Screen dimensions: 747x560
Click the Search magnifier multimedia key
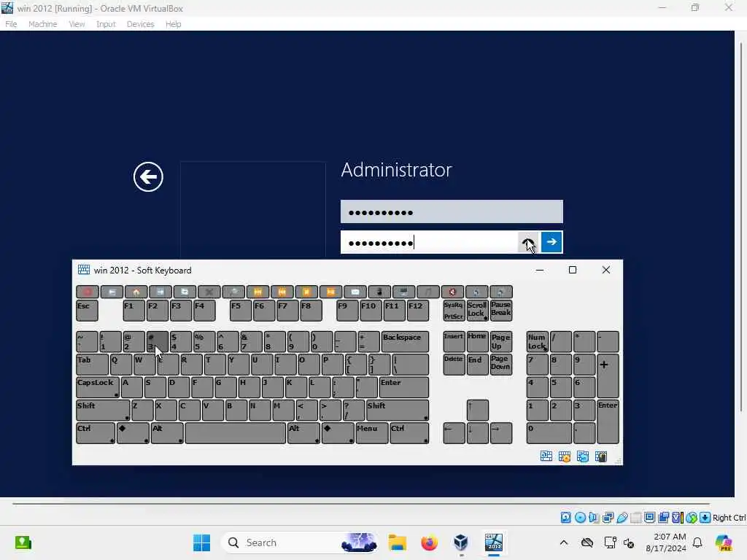coord(233,292)
